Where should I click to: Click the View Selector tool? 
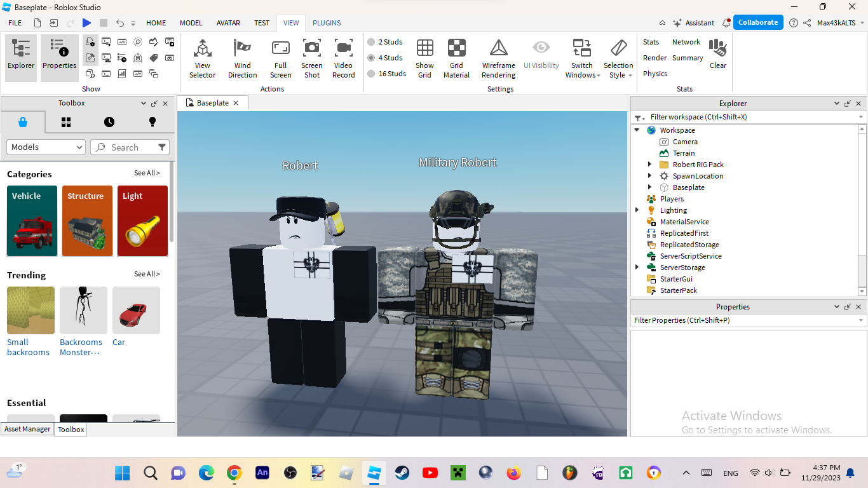(203, 58)
